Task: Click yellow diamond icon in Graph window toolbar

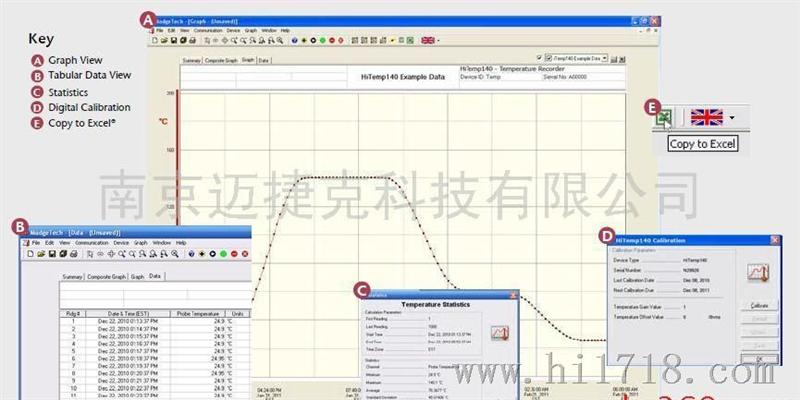Action: (304, 40)
